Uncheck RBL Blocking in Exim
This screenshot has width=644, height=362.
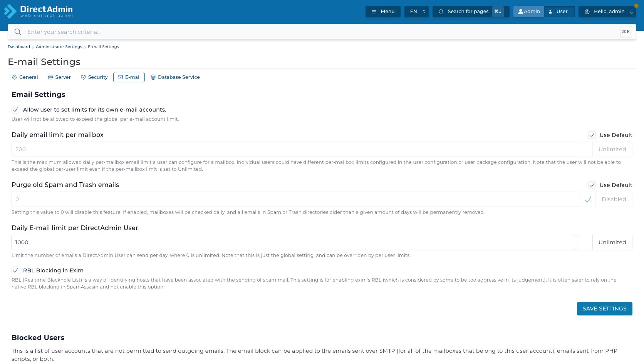pos(15,270)
